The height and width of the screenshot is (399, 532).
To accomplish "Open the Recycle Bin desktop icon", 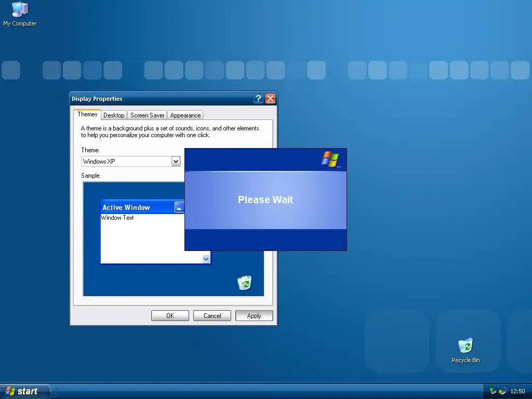I will pyautogui.click(x=465, y=351).
